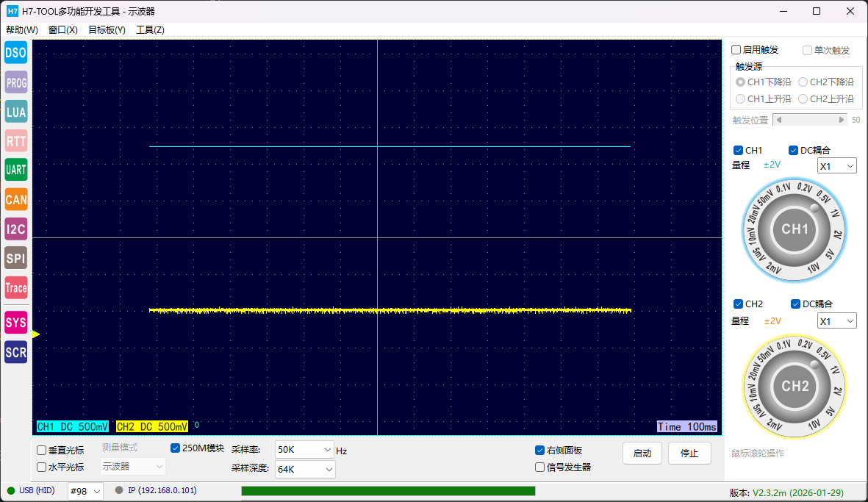
Task: Open the 帮助(W) menu
Action: click(22, 30)
